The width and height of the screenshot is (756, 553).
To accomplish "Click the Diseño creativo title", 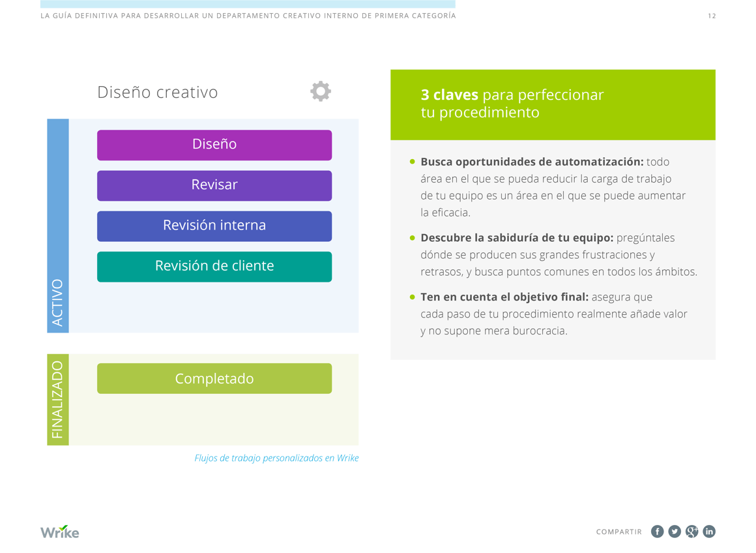I will pos(158,92).
